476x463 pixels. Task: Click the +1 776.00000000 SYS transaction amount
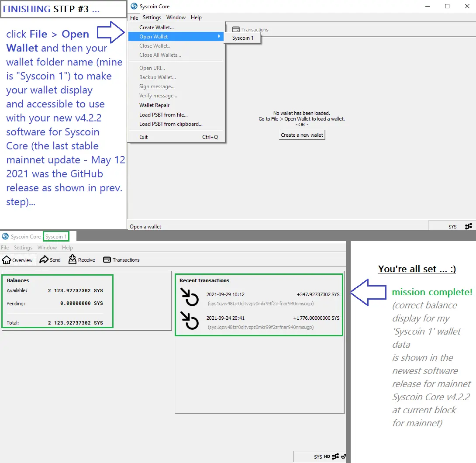[x=316, y=318]
